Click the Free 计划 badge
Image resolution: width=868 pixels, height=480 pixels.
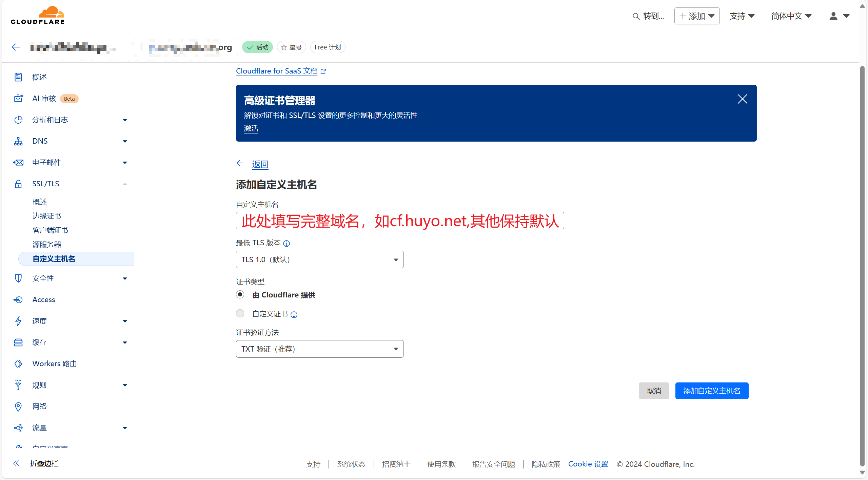click(x=328, y=47)
